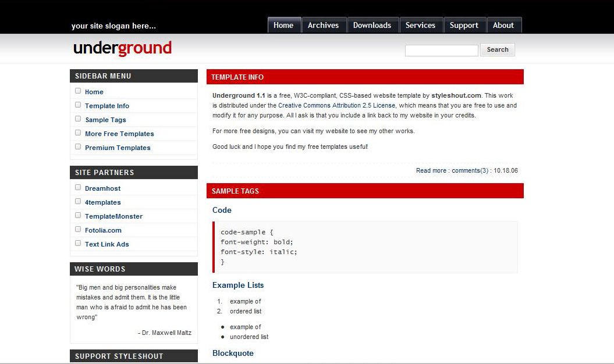This screenshot has height=364, width=614.
Task: Toggle the Dreamhost checkbox
Action: click(x=78, y=187)
